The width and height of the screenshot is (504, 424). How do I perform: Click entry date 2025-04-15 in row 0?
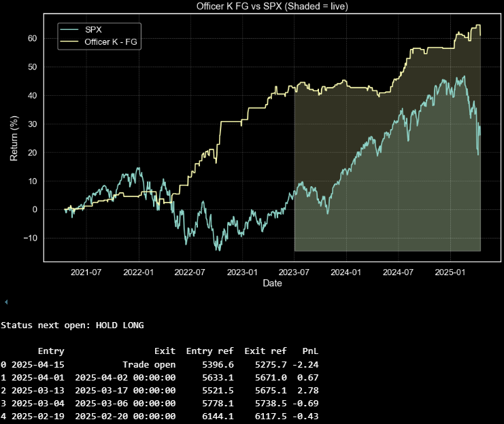(38, 365)
